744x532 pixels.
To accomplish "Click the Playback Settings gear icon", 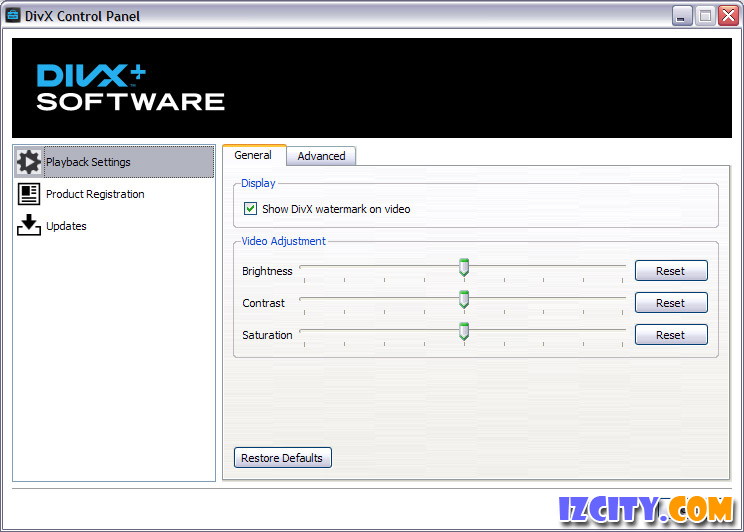I will 29,162.
